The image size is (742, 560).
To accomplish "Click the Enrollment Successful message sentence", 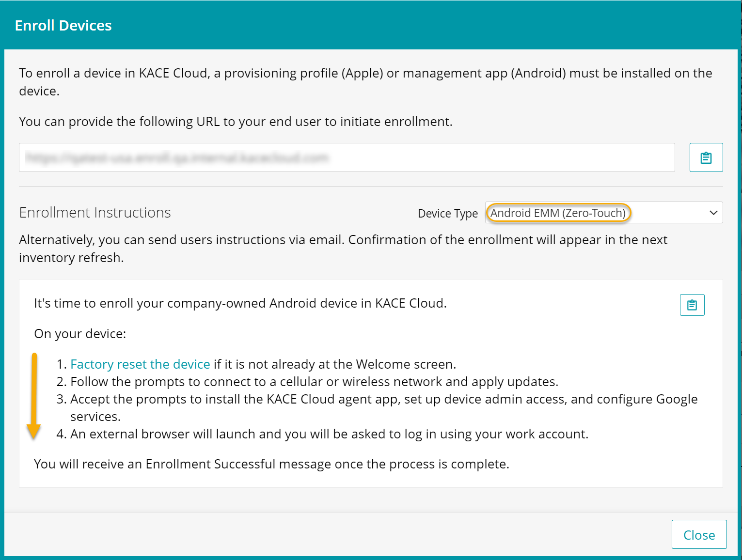I will click(271, 464).
